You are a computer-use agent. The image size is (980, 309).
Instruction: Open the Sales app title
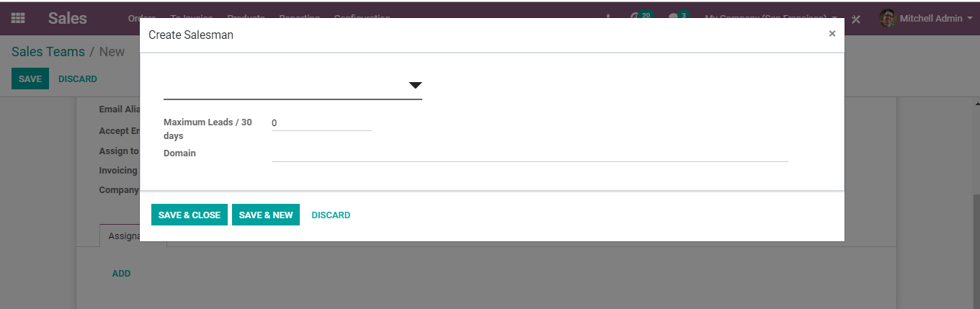point(68,19)
